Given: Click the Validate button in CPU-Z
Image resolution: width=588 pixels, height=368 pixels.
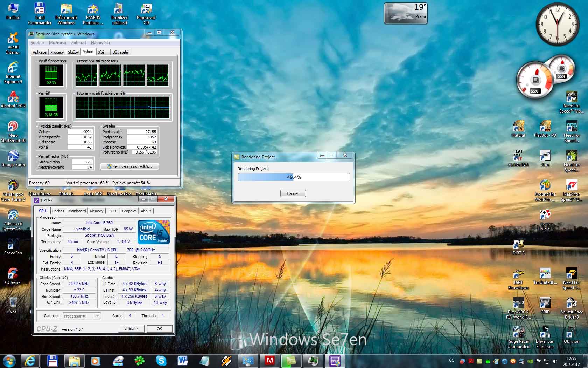Looking at the screenshot, I should 131,329.
